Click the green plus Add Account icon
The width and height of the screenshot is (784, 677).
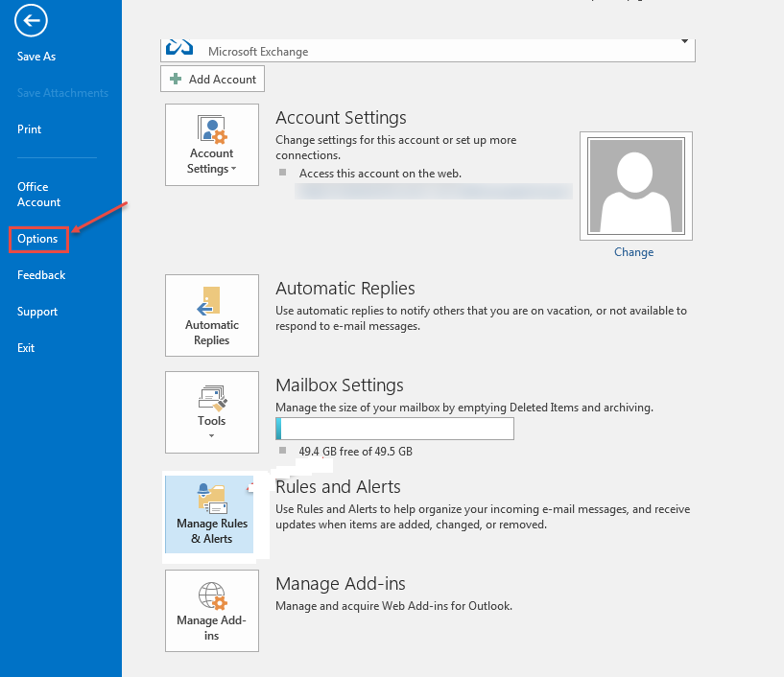tap(175, 79)
